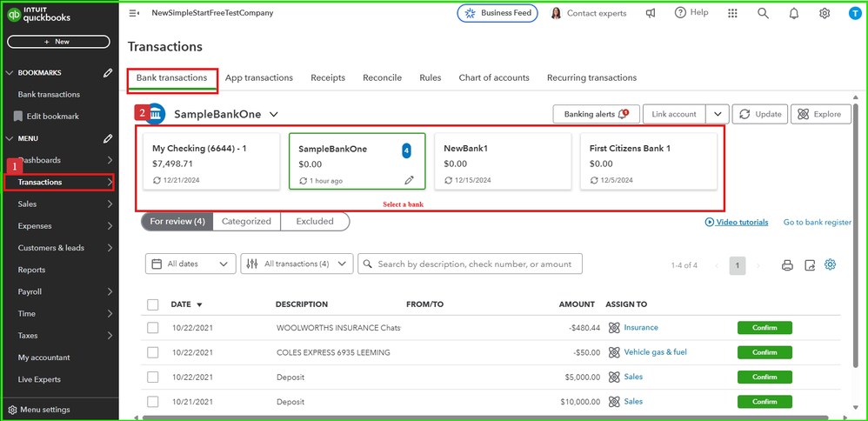This screenshot has width=868, height=421.
Task: Check the select-all checkbox in table header
Action: (x=153, y=305)
